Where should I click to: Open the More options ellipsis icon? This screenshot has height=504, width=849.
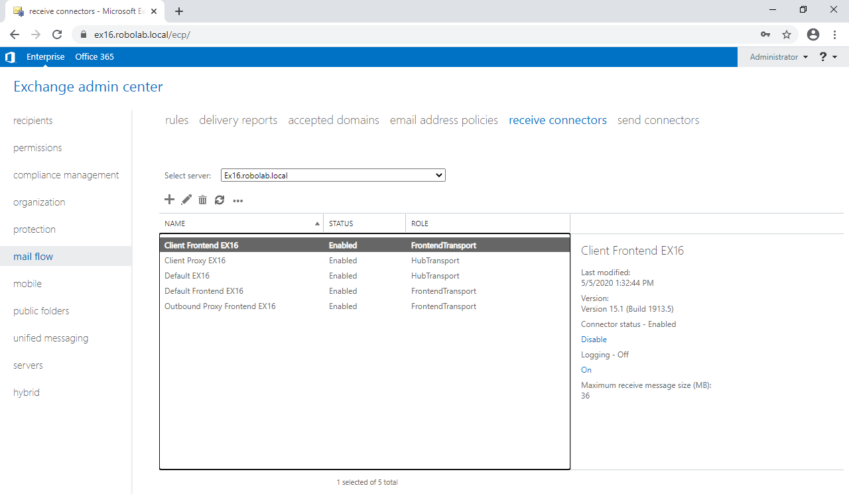pos(237,200)
